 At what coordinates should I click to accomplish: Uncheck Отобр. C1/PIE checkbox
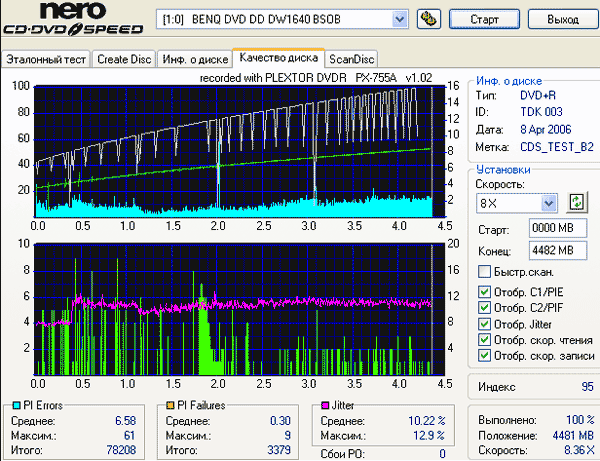click(x=484, y=292)
